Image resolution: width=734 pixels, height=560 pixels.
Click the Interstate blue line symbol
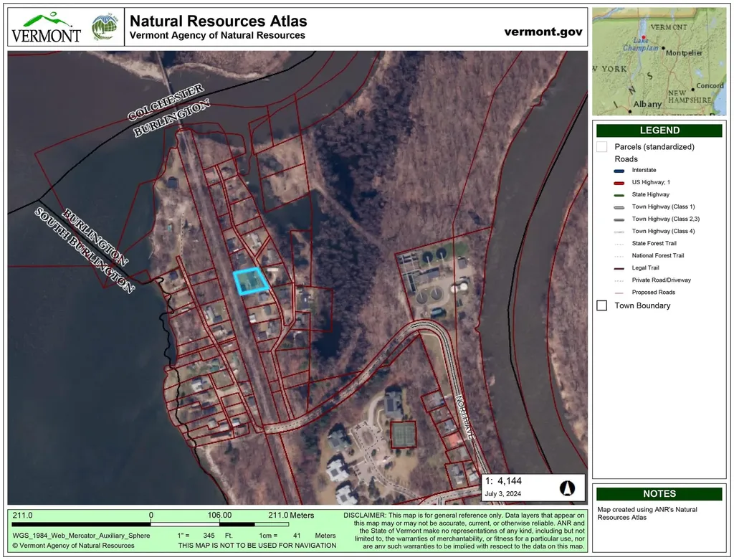tap(618, 171)
